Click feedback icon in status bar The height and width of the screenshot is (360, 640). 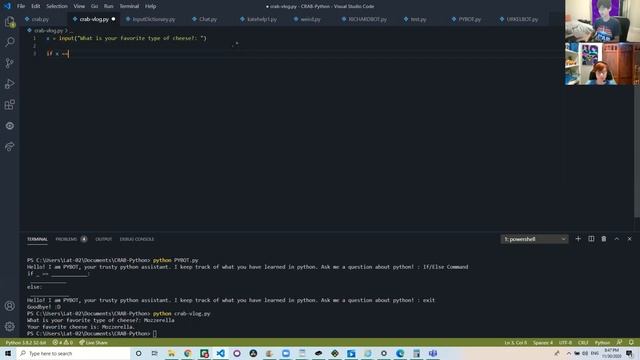pos(620,342)
